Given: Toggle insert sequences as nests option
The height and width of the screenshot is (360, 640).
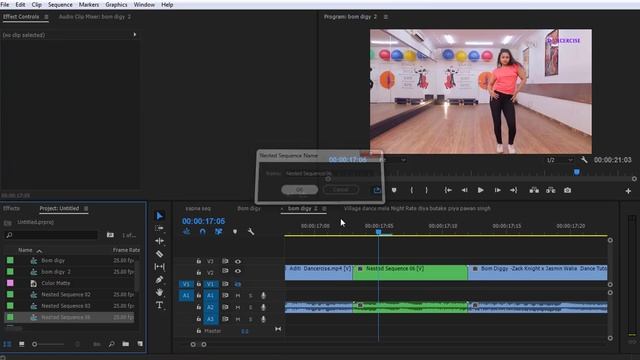Looking at the screenshot, I should click(x=187, y=232).
